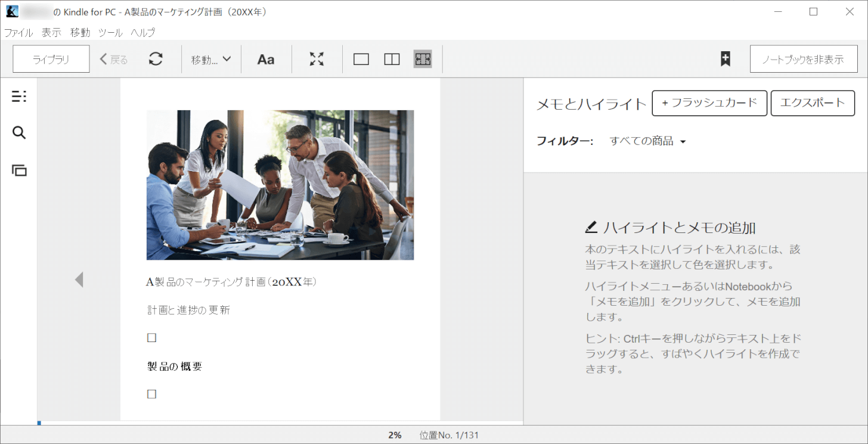Viewport: 868px width, 444px height.
Task: Enter full screen reading mode
Action: [317, 59]
